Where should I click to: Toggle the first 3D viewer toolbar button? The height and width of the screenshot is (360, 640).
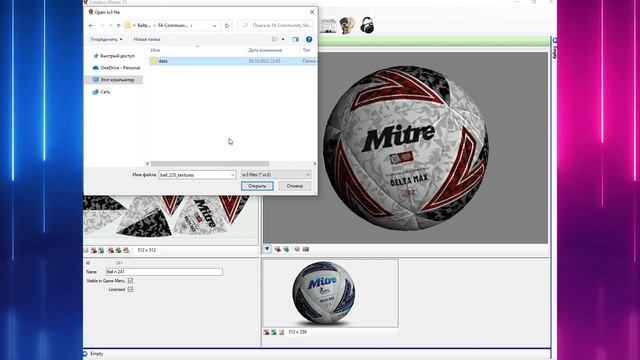coord(267,249)
